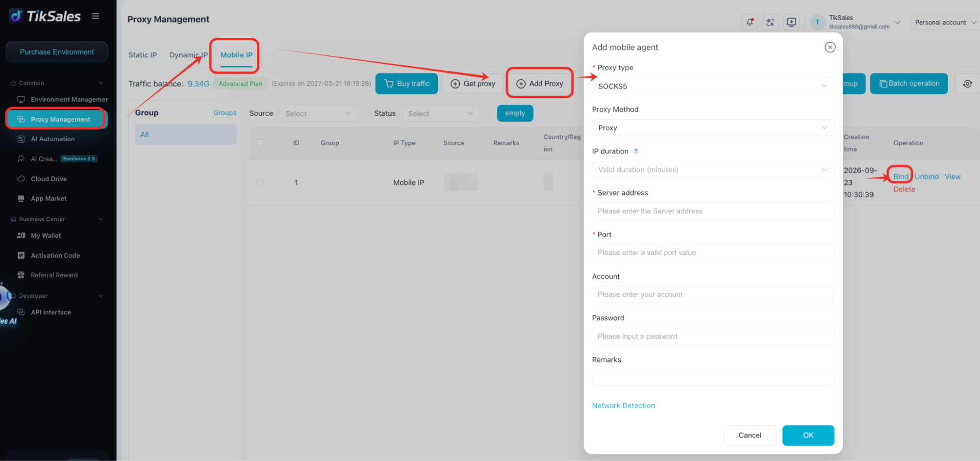Screen dimensions: 980x461
Task: Collapse the Business Center sidebar section
Action: (101, 219)
